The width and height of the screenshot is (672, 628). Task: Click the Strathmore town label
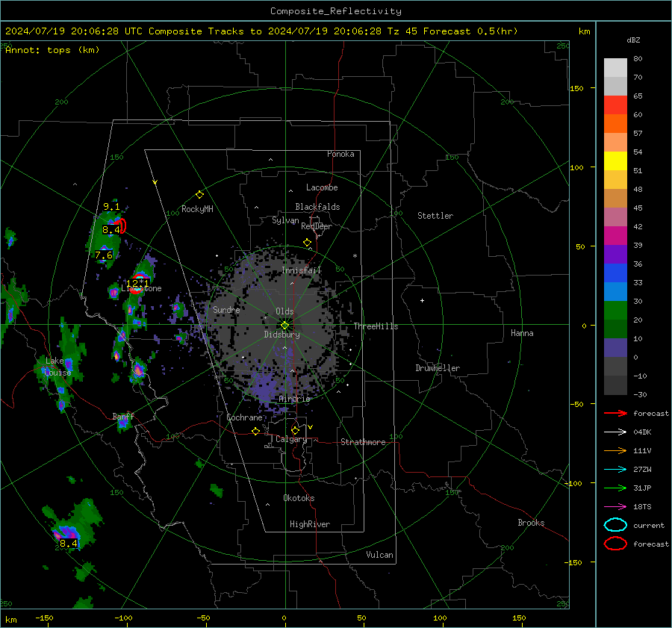pos(363,442)
